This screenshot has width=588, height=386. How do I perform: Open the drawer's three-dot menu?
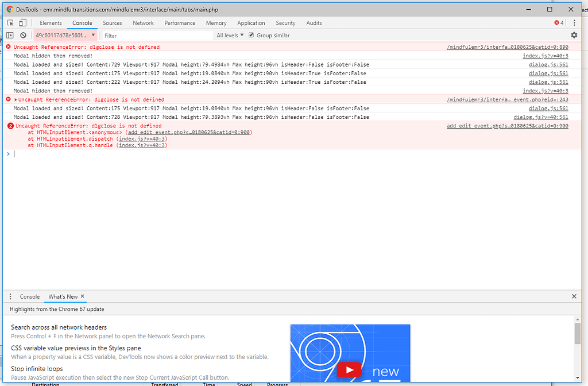10,296
